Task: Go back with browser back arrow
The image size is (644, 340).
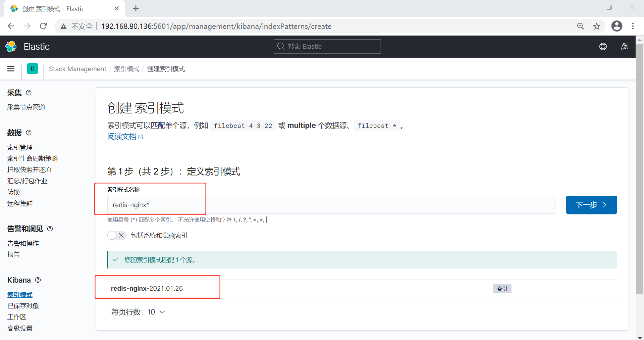Action: pyautogui.click(x=11, y=26)
